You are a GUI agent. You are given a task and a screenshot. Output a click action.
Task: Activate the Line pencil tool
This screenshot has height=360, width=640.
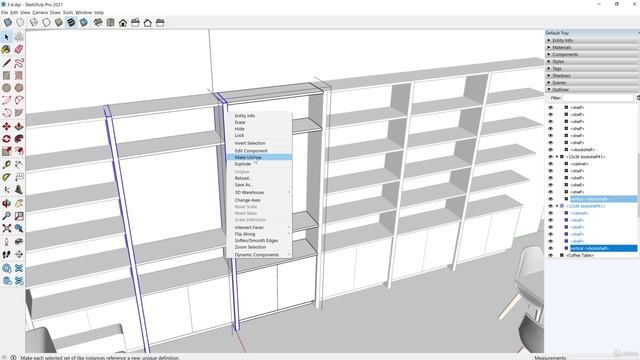click(6, 63)
